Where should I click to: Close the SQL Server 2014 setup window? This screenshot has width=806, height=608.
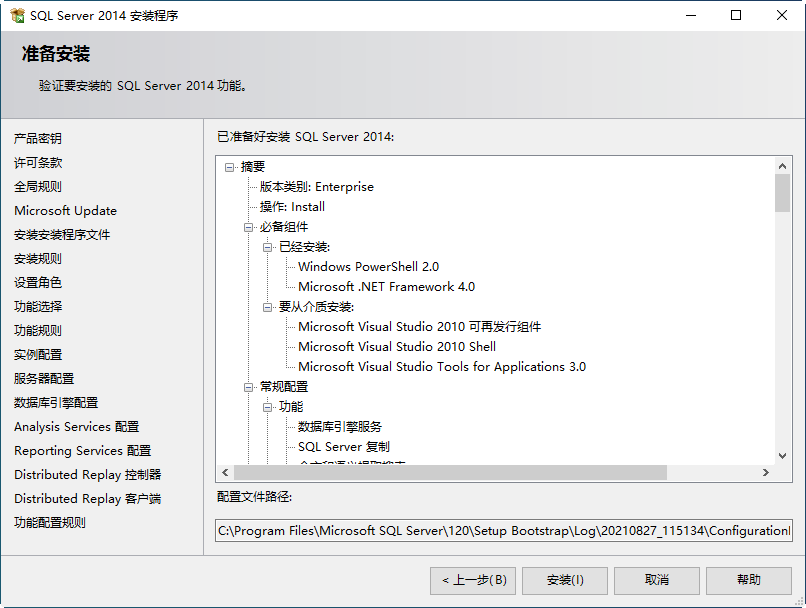(781, 15)
